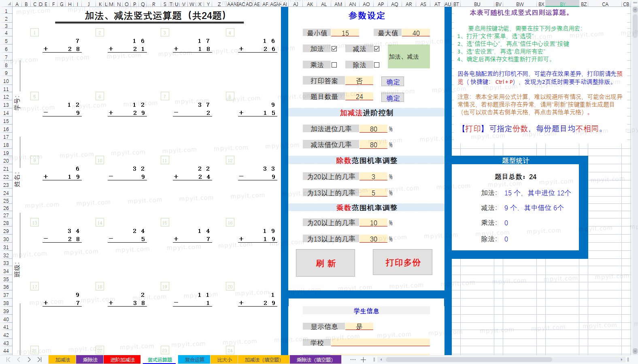Show more sheet tabs with ellipsis
The image size is (638, 364).
pyautogui.click(x=353, y=360)
